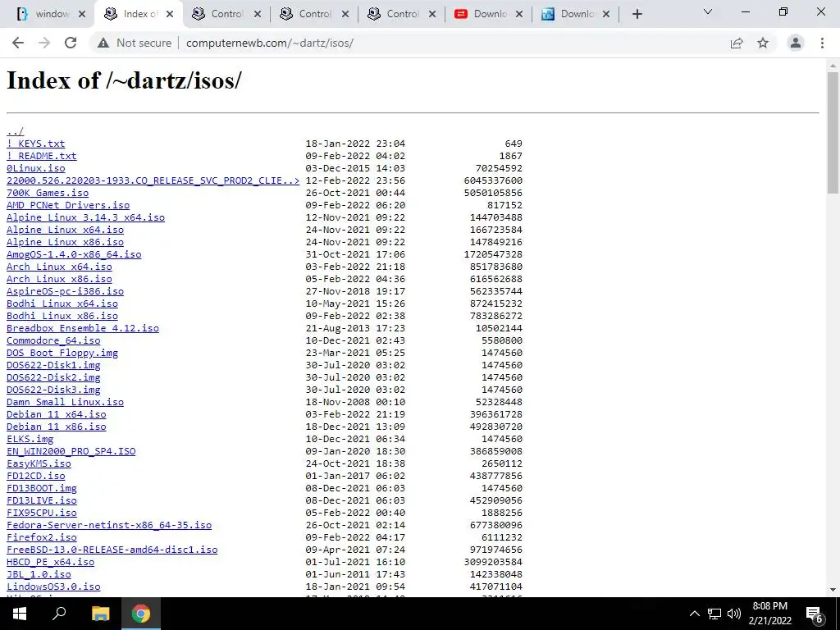840x630 pixels.
Task: Click ELKS.img link
Action: (30, 440)
